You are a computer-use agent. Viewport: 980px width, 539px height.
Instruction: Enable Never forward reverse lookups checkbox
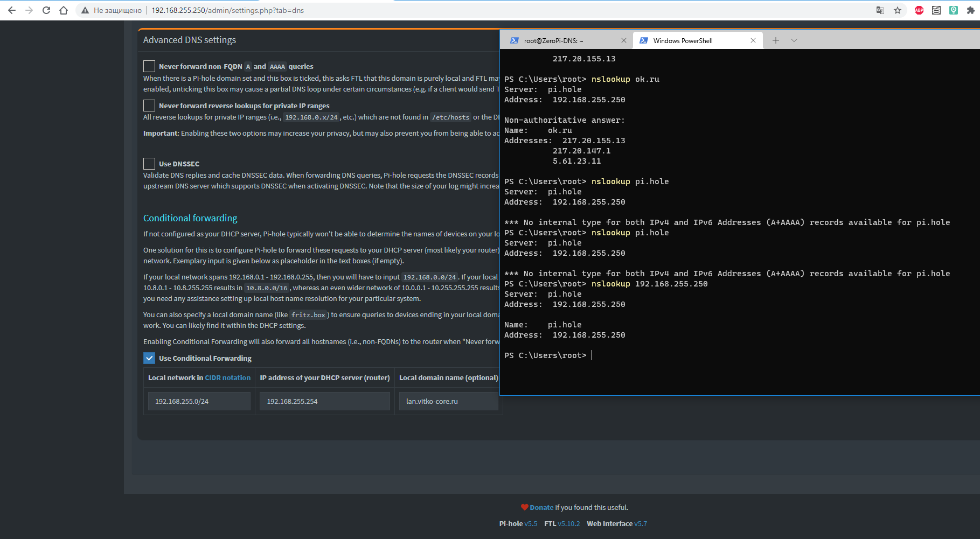point(149,106)
